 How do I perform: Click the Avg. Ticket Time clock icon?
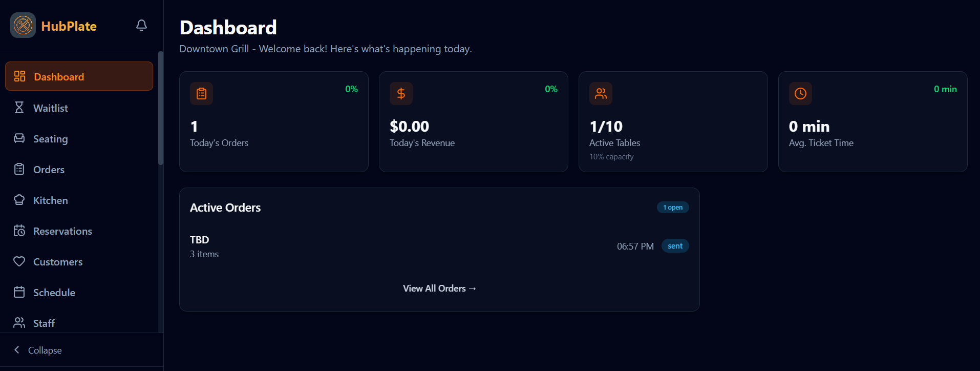[x=800, y=94]
